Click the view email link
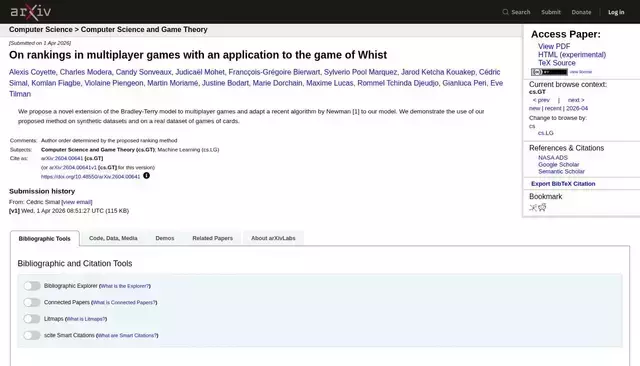This screenshot has width=640, height=366. click(x=77, y=202)
